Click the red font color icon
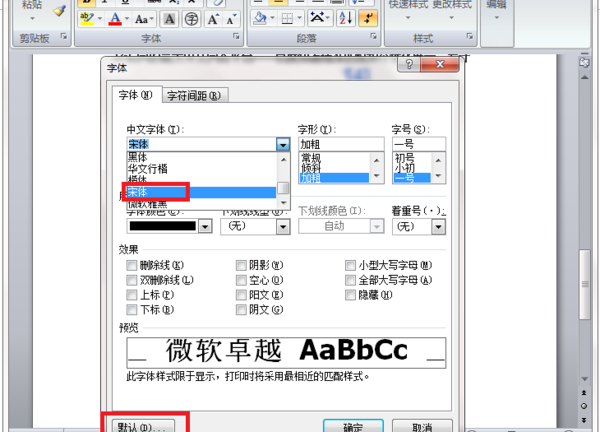 (115, 19)
